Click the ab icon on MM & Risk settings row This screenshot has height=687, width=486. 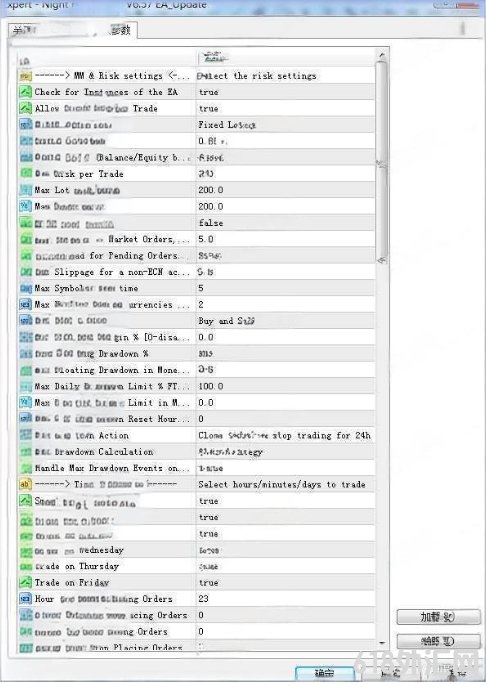point(25,76)
